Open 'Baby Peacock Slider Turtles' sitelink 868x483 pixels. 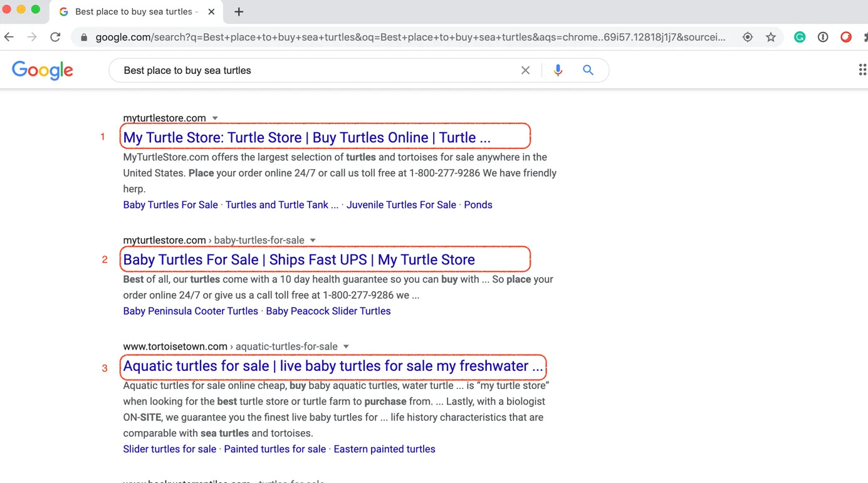[x=328, y=311]
